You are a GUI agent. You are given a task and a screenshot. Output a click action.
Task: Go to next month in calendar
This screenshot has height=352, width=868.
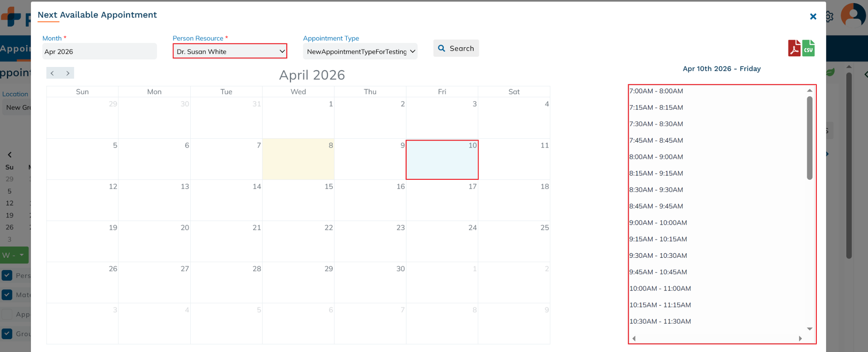tap(67, 73)
